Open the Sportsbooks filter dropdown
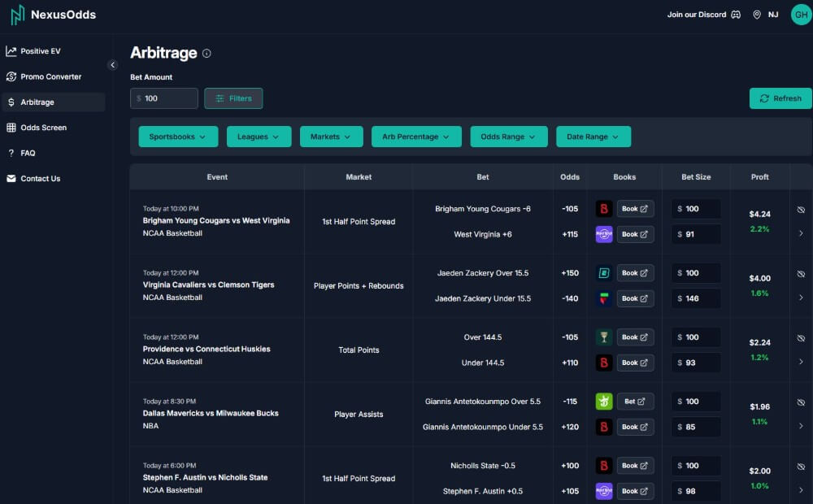Screen dimensions: 813x504 click(178, 137)
